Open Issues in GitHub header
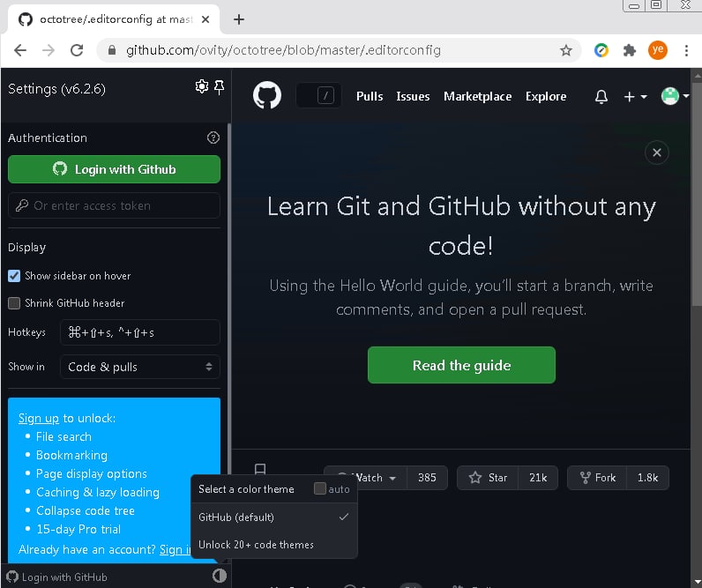Image resolution: width=702 pixels, height=588 pixels. click(413, 96)
